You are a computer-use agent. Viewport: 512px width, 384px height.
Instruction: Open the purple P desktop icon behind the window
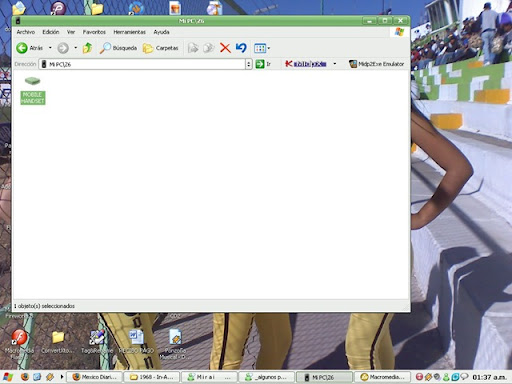[58, 8]
